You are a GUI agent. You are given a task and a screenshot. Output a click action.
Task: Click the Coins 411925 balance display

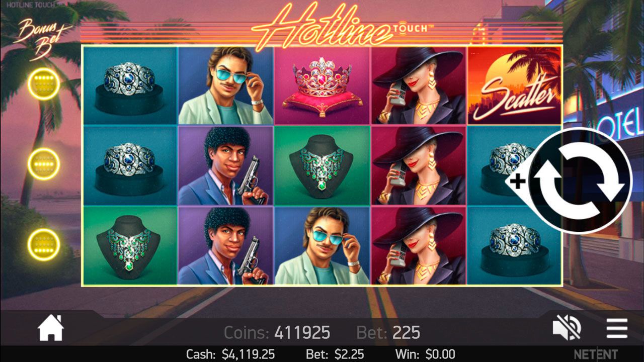277,332
